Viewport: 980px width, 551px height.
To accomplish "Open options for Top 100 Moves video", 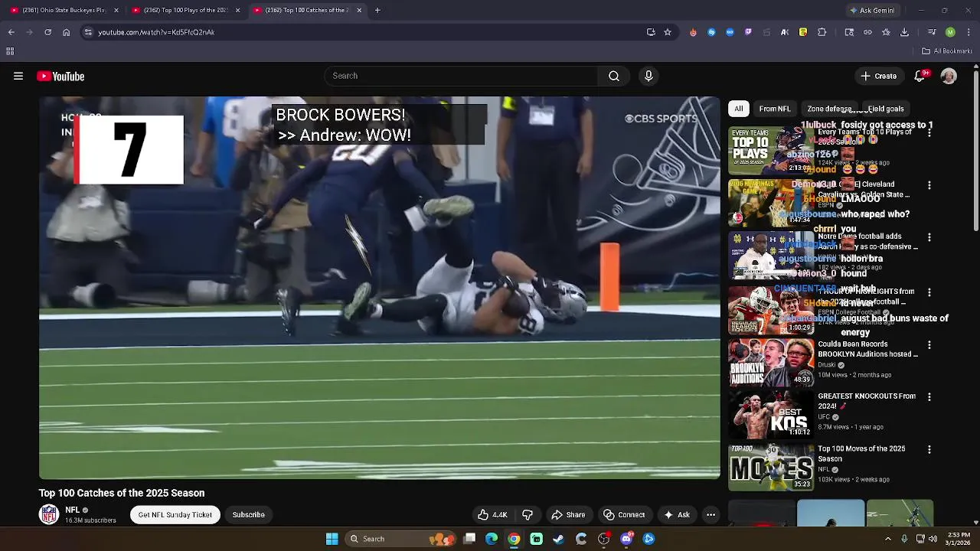I will [929, 450].
